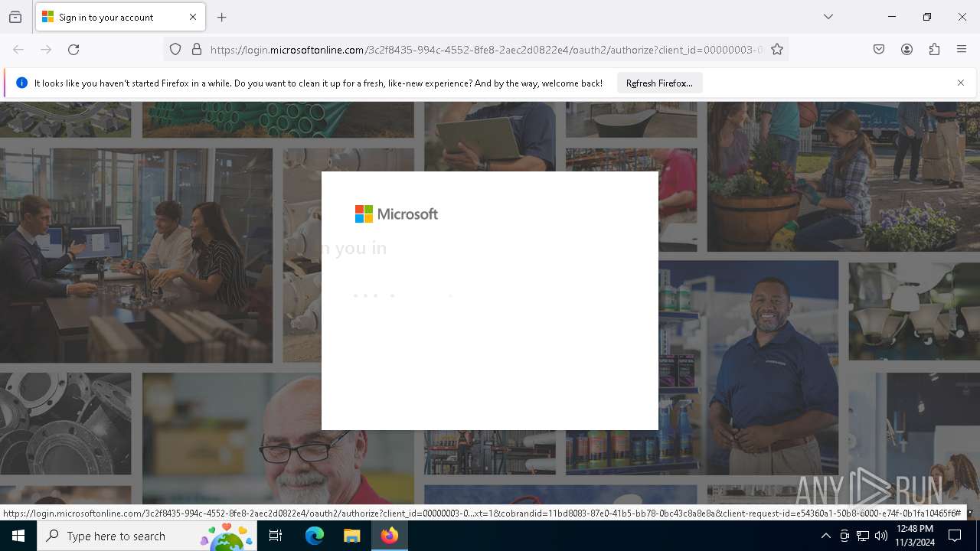Focus the login.microsoftonline.com address bar

coord(486,50)
